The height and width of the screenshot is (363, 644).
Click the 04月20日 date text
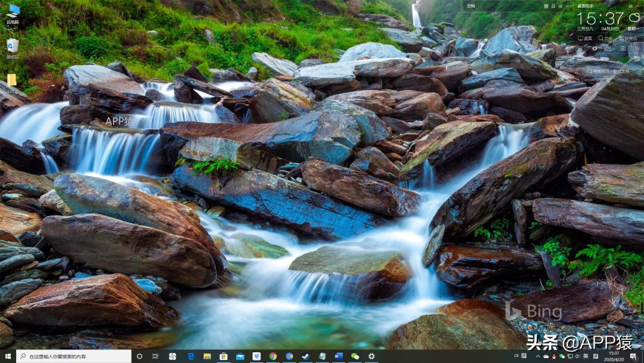click(x=610, y=29)
